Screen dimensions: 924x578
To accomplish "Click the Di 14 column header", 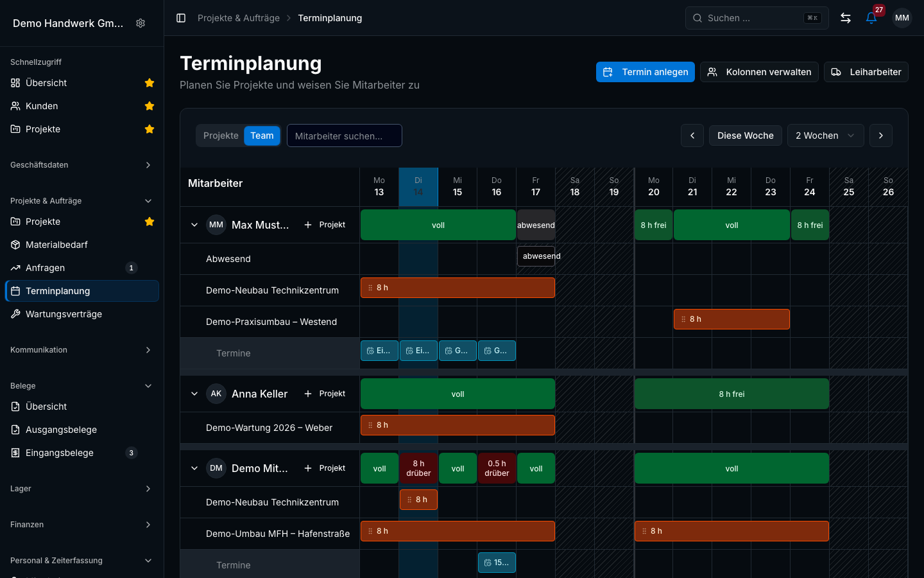I will [418, 187].
